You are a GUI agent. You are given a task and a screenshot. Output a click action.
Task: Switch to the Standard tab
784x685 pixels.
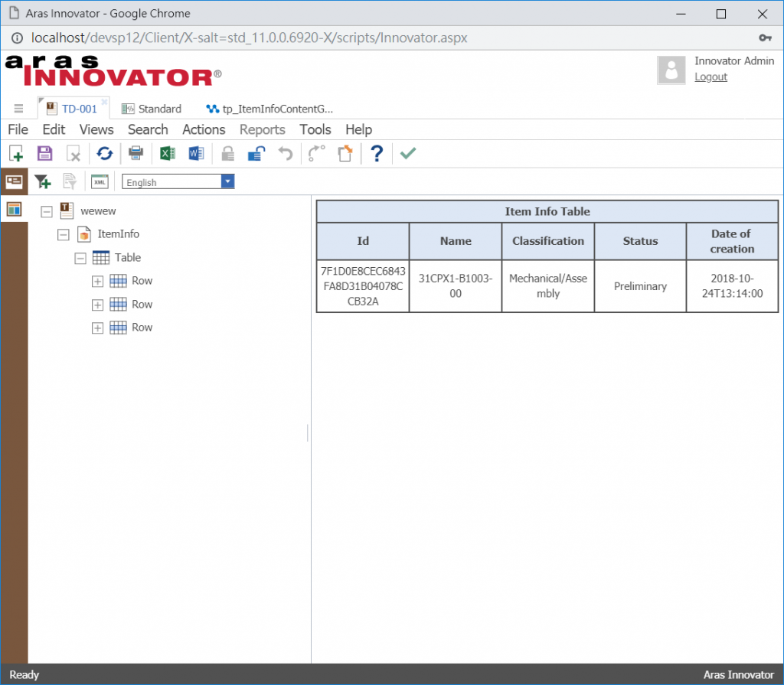152,109
